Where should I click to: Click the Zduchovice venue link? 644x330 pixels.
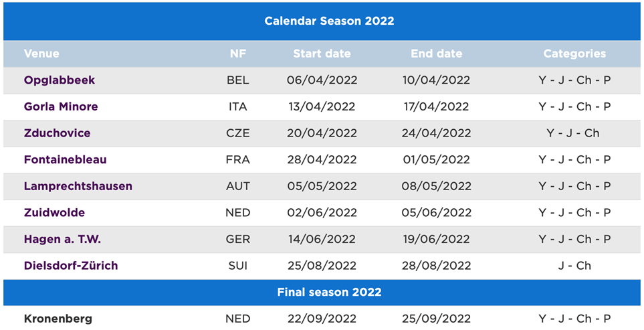(57, 133)
